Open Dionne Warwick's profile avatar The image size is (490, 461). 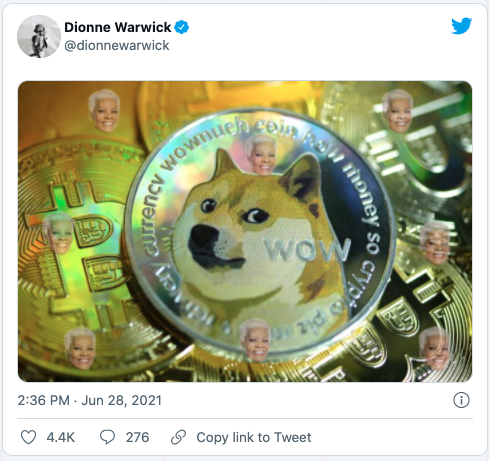point(39,36)
